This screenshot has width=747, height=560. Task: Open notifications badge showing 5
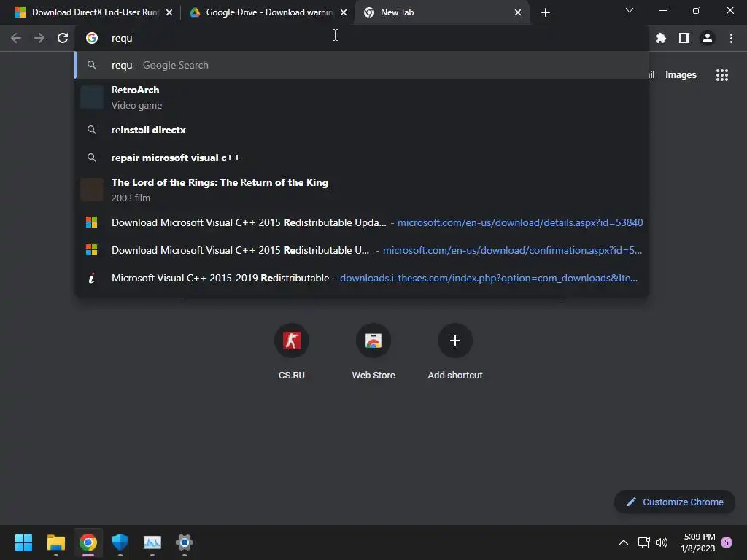point(727,542)
